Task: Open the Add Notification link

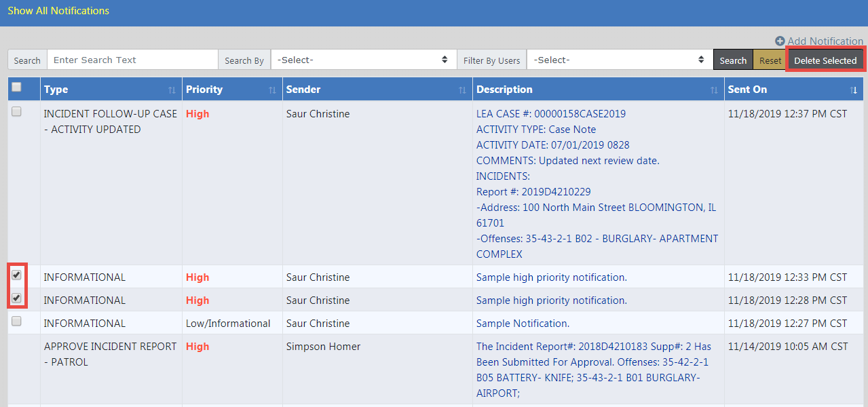Action: (x=825, y=41)
